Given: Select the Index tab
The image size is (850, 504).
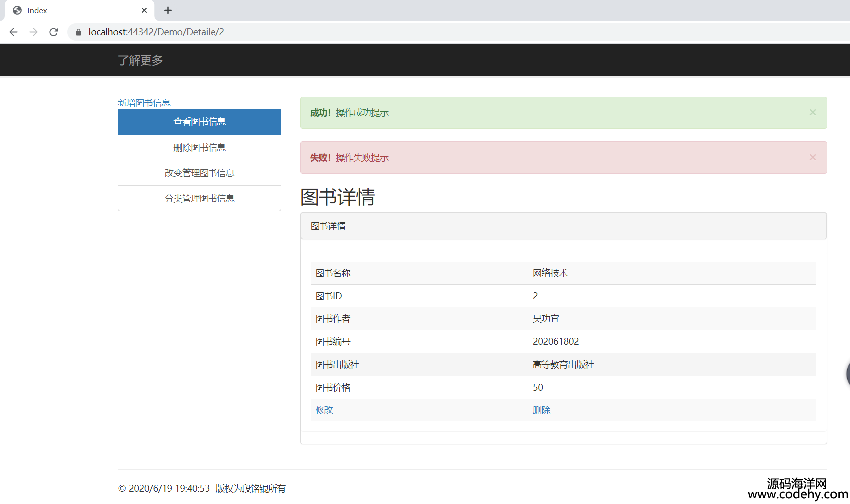Looking at the screenshot, I should tap(75, 10).
